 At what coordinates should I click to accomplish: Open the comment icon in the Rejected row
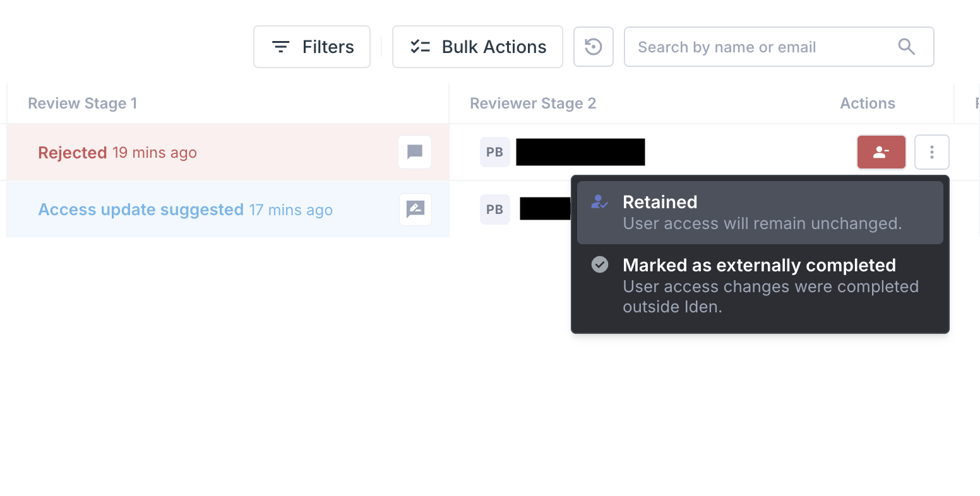pos(415,152)
